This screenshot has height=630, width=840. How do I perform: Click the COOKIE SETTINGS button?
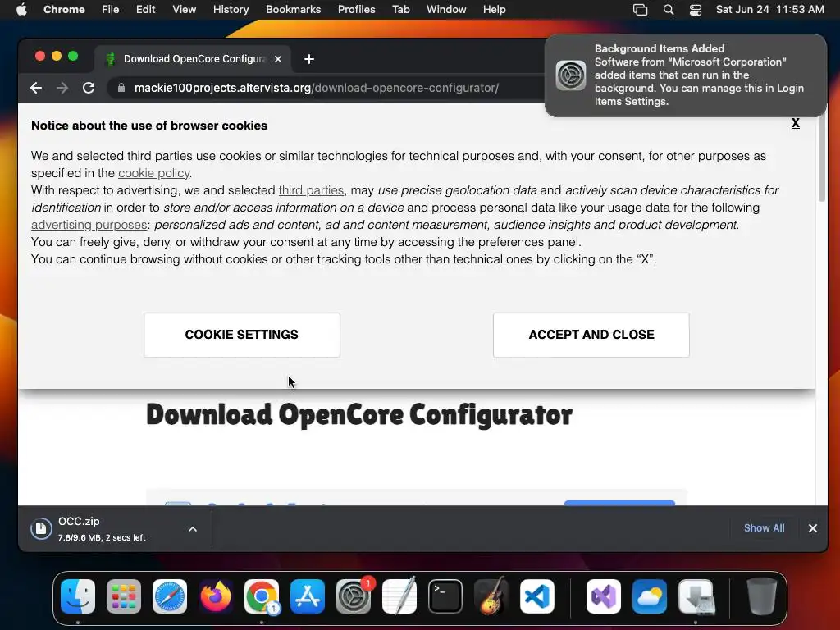click(x=242, y=335)
